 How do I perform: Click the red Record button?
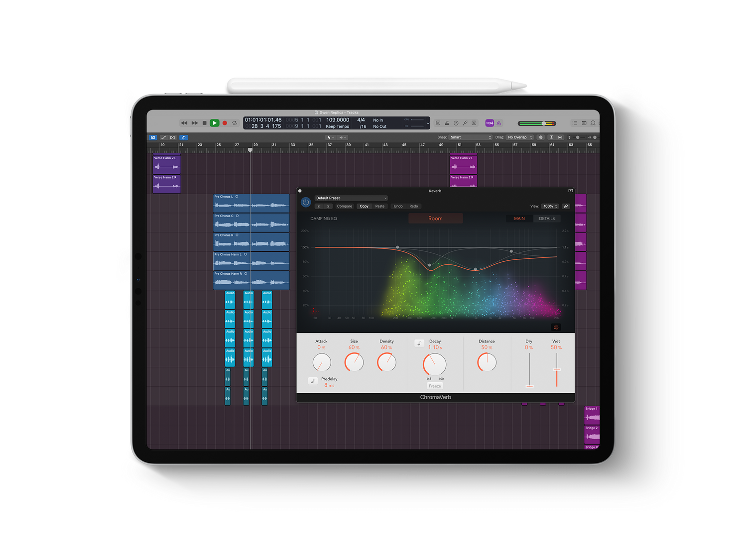click(x=225, y=123)
